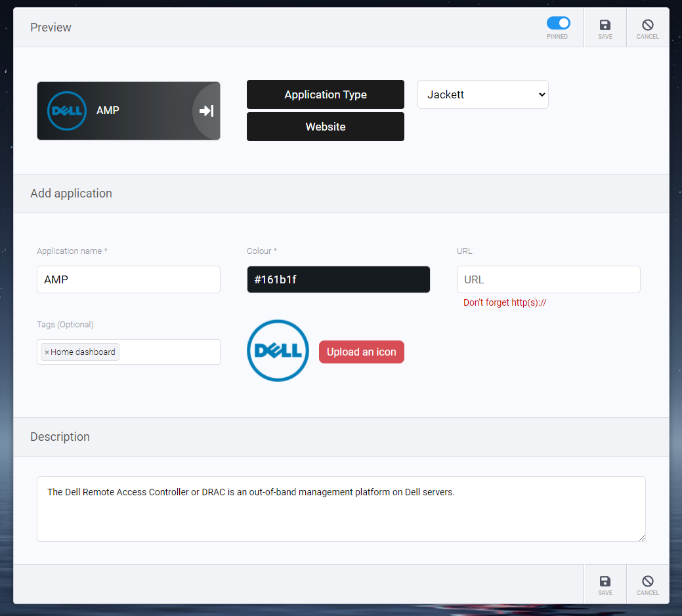Click the Website button

(325, 126)
